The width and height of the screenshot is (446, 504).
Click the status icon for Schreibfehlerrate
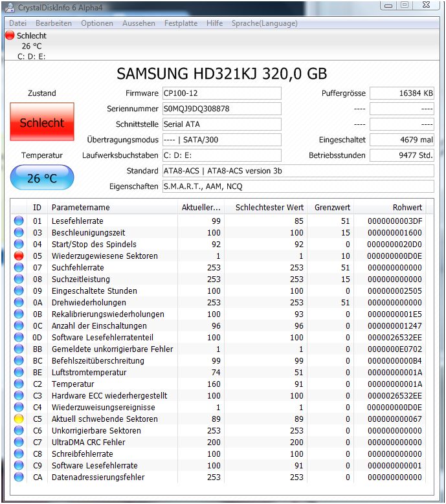tap(19, 454)
